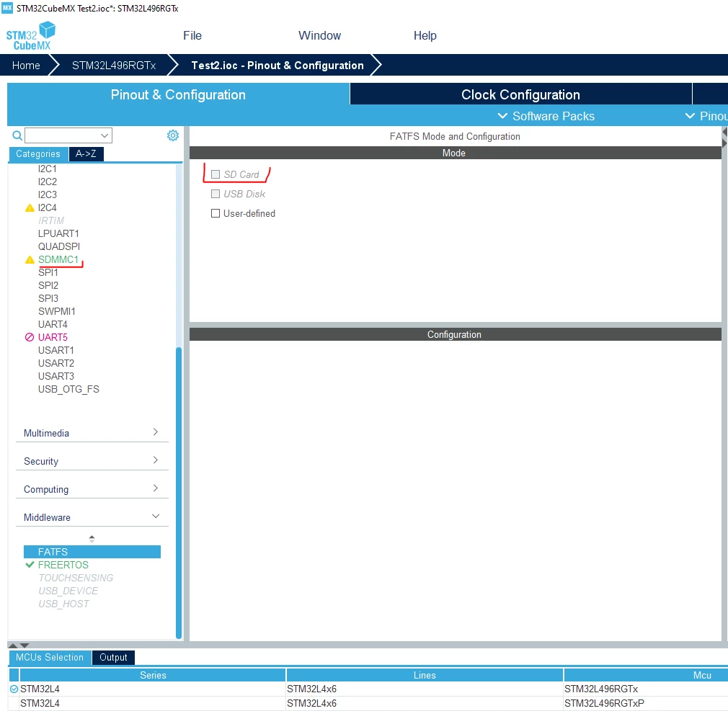Click the MX window title icon
Viewport: 728px width, 711px height.
7,8
